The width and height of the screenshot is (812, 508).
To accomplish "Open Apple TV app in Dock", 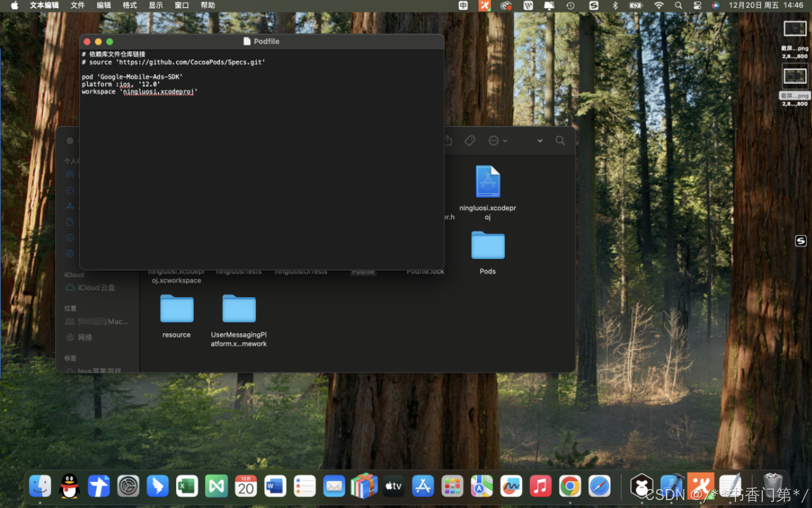I will (x=393, y=486).
